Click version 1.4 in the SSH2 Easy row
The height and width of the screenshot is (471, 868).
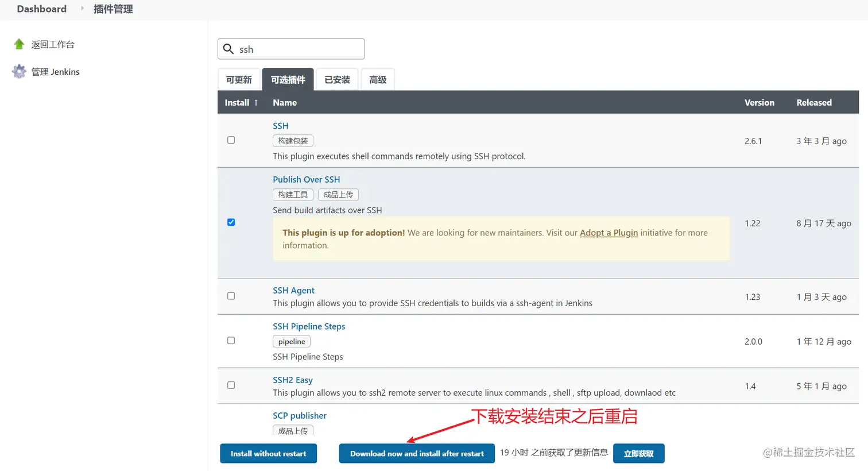tap(750, 386)
